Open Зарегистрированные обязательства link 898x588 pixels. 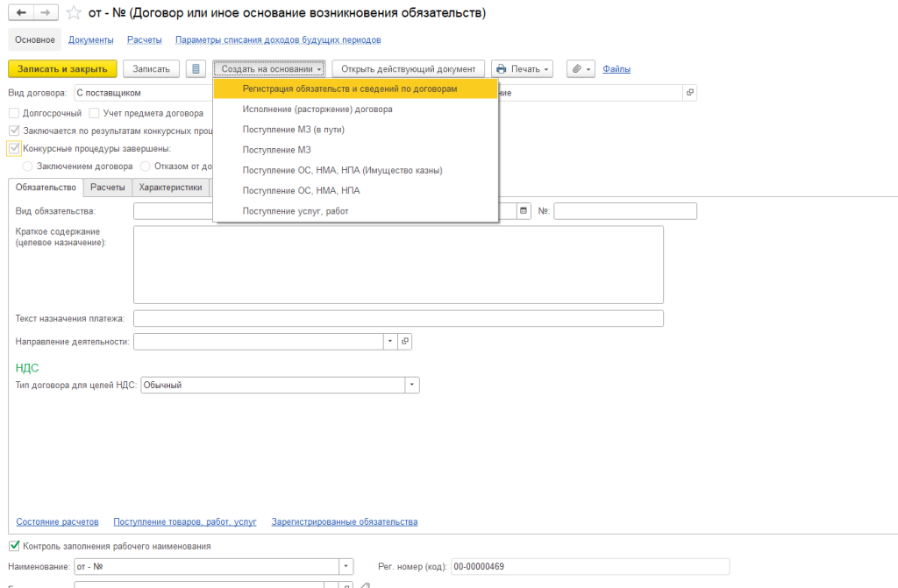(x=344, y=521)
